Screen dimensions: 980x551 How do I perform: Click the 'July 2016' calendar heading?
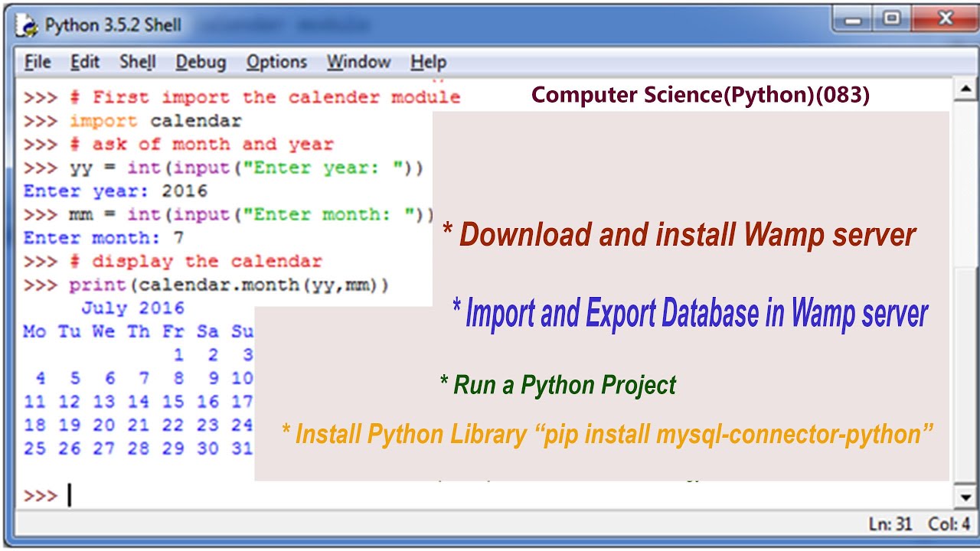coord(132,308)
